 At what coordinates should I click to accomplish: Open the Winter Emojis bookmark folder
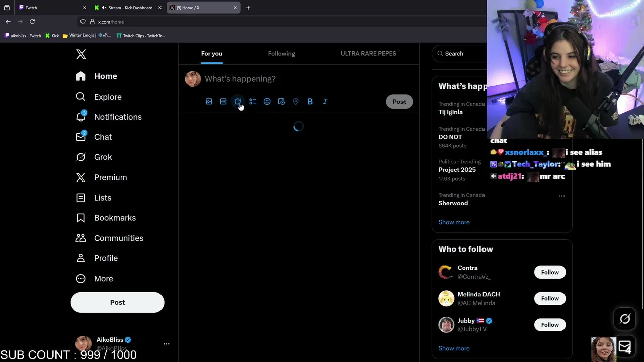click(x=87, y=36)
